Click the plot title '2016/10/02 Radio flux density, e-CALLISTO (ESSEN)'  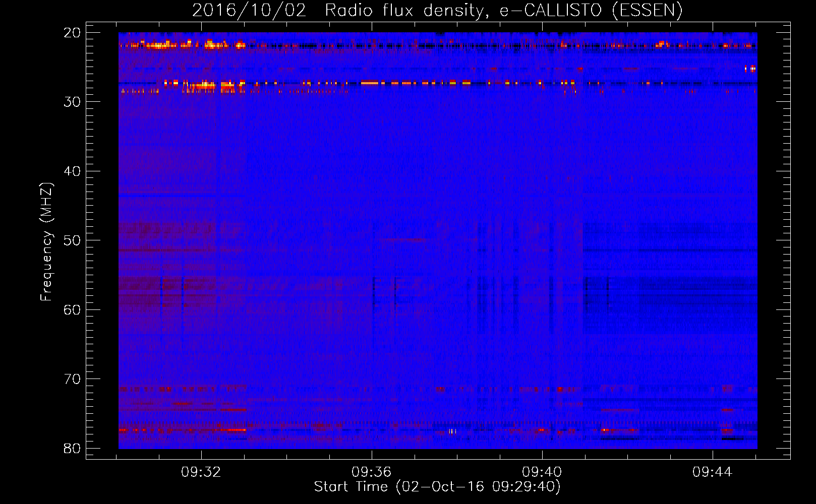(437, 10)
